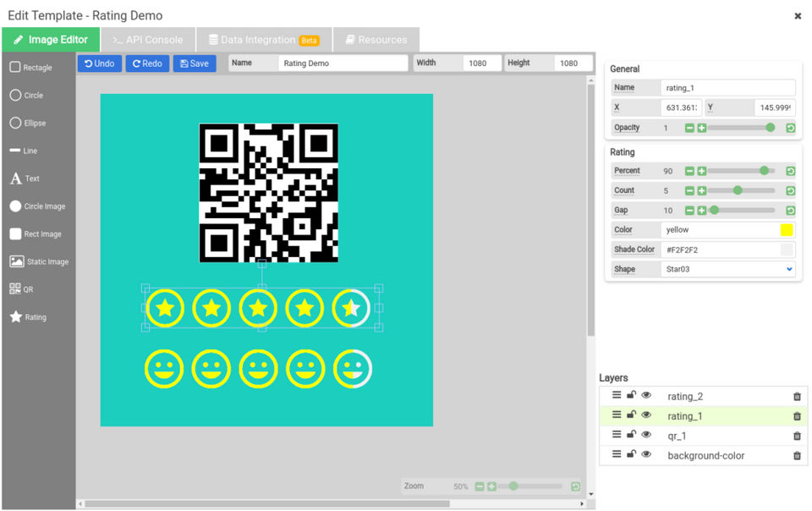
Task: Click the Width input field
Action: coord(481,63)
